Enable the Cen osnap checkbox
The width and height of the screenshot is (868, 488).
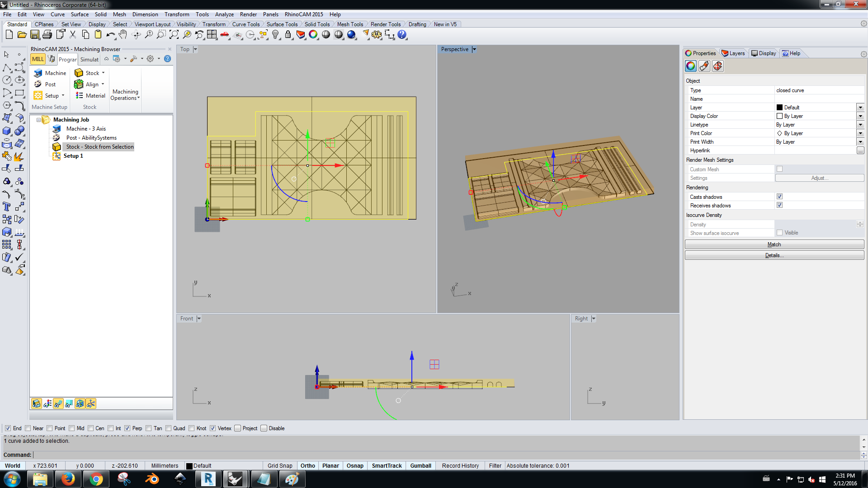[x=91, y=428]
